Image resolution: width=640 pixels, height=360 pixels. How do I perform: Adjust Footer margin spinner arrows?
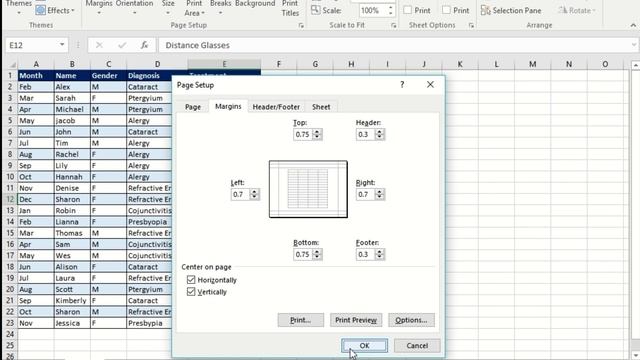[380, 254]
